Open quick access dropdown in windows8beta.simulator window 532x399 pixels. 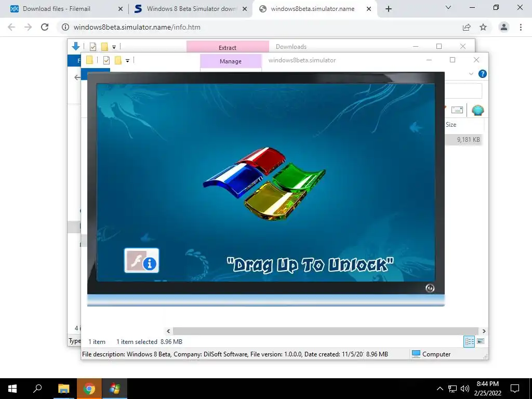128,60
